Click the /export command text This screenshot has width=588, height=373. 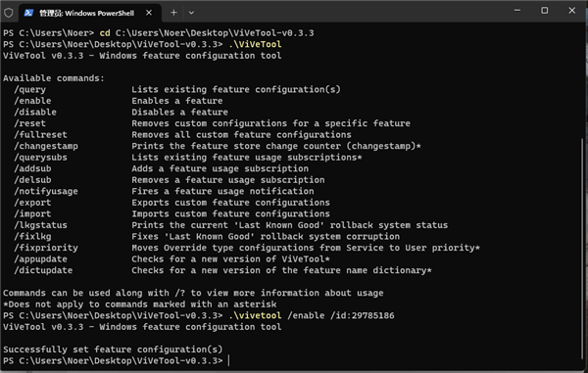tap(32, 203)
